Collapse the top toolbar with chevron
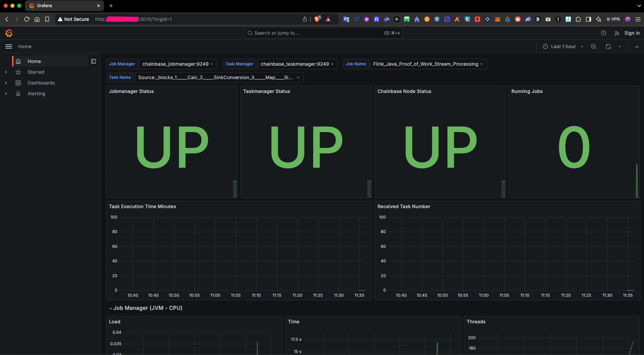Viewport: 644px width, 355px height. pos(637,47)
